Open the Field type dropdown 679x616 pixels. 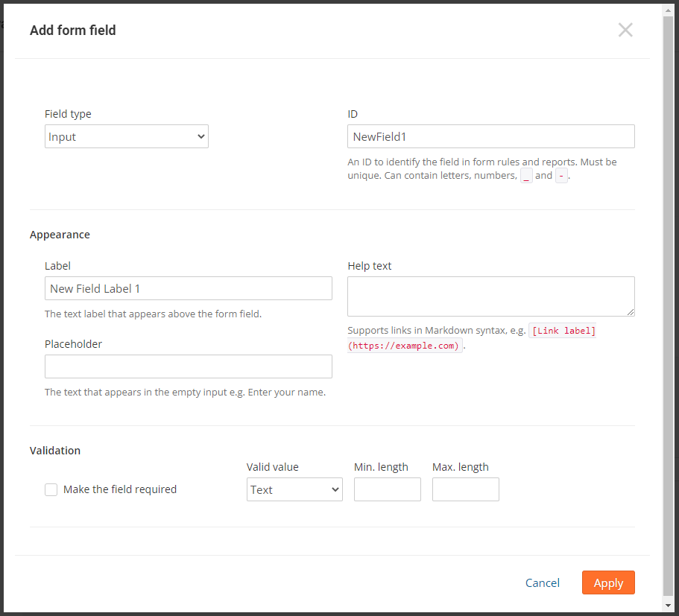127,136
